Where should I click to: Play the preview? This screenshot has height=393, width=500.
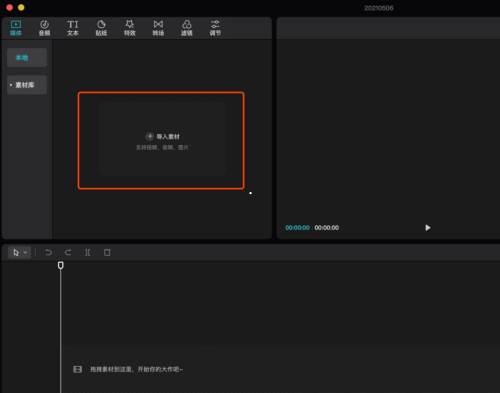tap(428, 228)
